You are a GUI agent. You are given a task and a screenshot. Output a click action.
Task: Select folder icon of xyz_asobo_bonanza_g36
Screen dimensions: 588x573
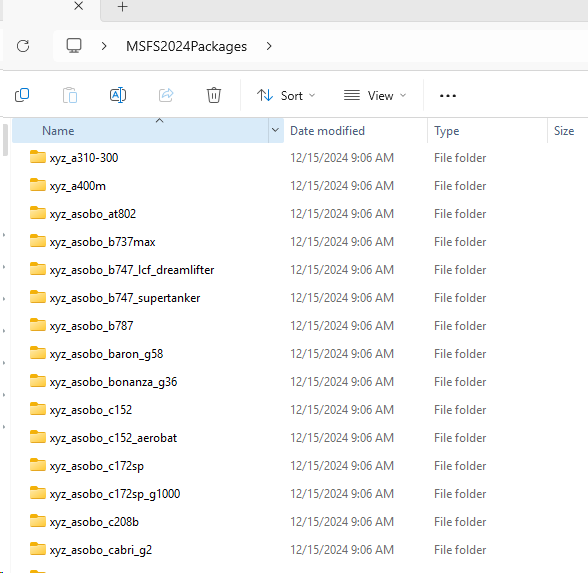[38, 381]
